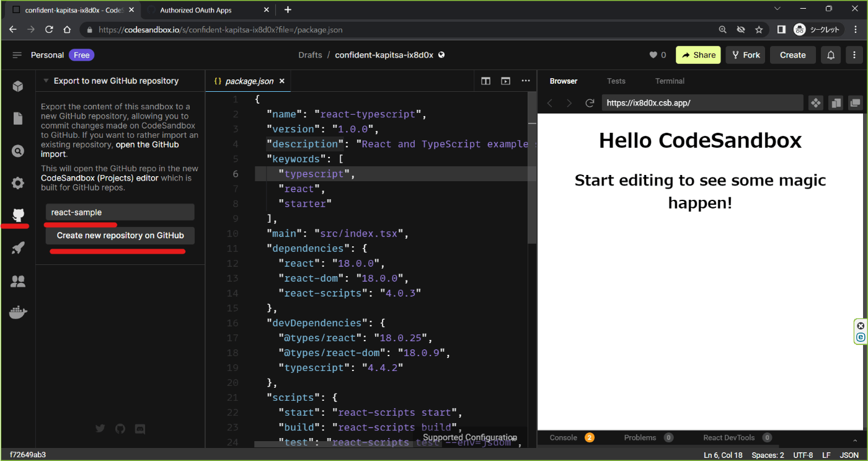The height and width of the screenshot is (461, 868).
Task: Click preview browser forward arrow
Action: click(x=569, y=103)
